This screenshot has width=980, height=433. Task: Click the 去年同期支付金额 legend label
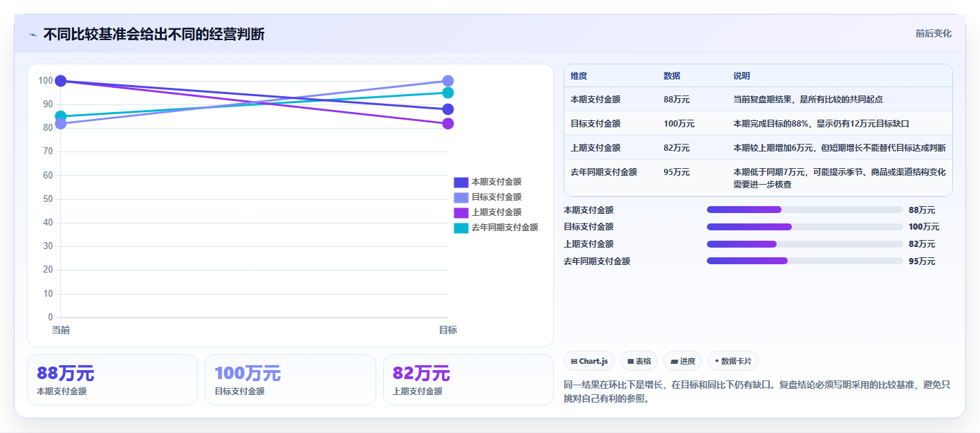505,228
